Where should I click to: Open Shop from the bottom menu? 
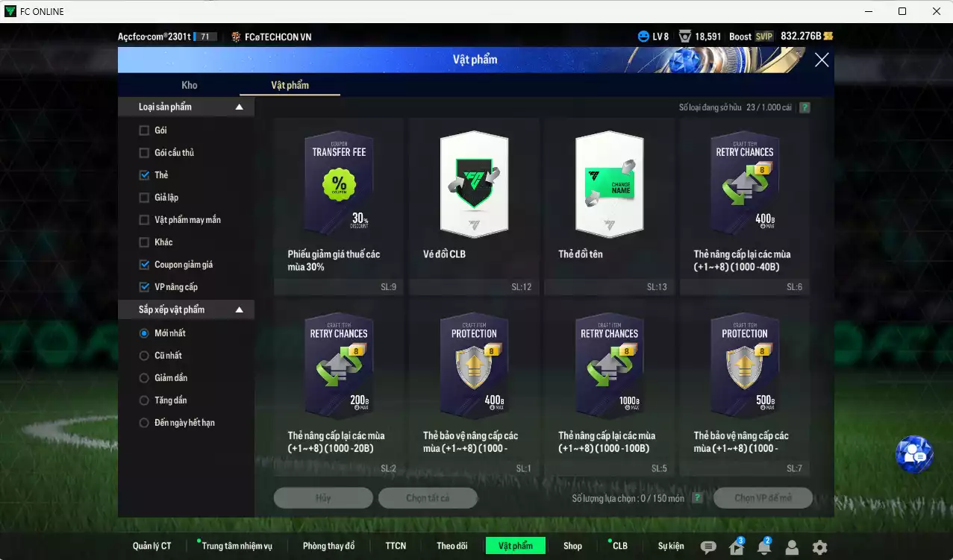(x=572, y=546)
